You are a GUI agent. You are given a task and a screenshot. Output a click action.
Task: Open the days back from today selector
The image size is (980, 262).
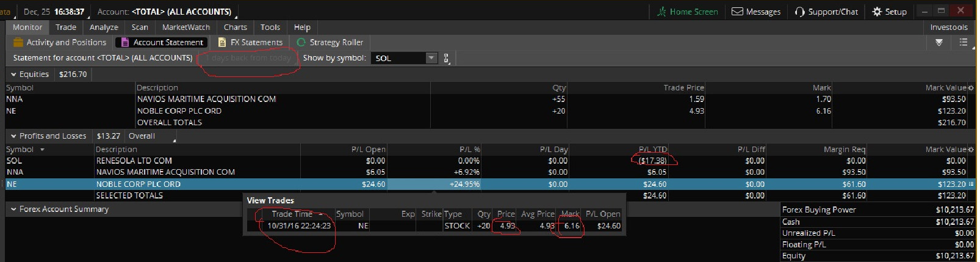tap(249, 58)
